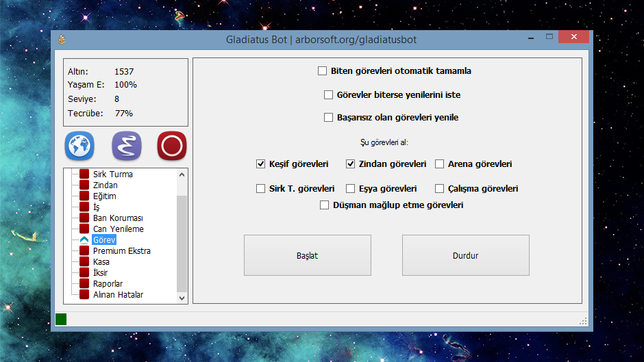Select 'Ban Koruması' tree entry

[x=118, y=218]
